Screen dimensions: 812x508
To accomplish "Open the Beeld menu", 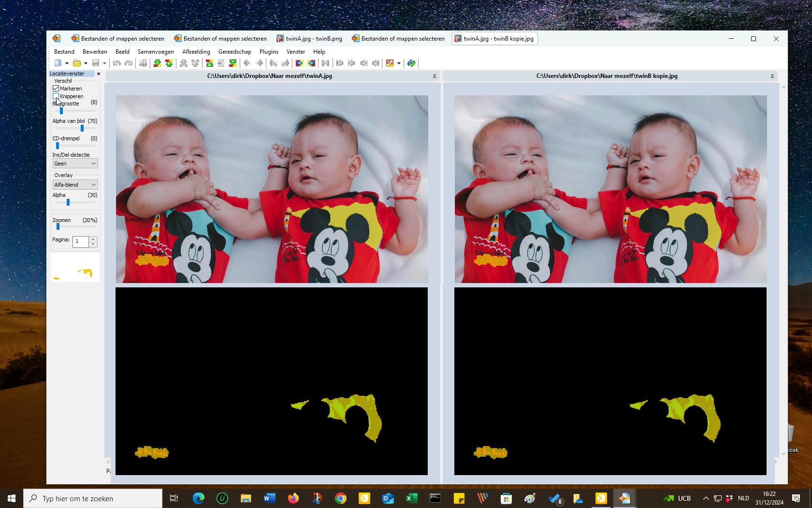I will 122,52.
